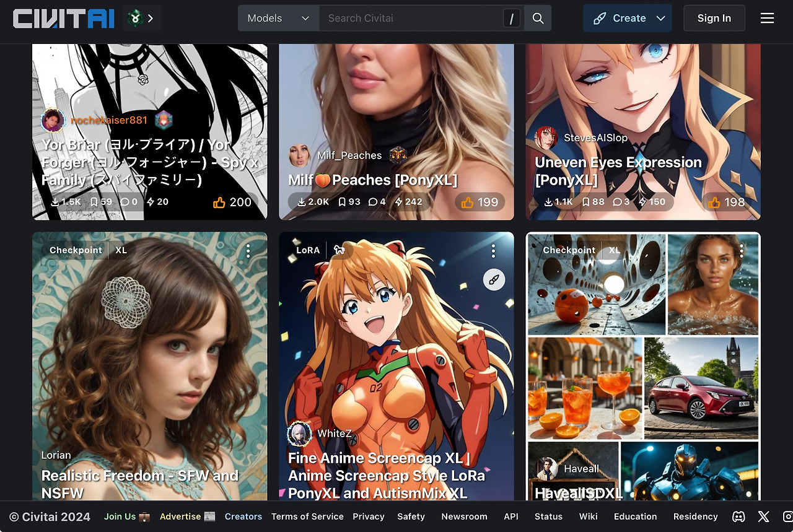Open three-dot menu on Fine Anime Screencap card
The image size is (793, 532).
pos(493,251)
